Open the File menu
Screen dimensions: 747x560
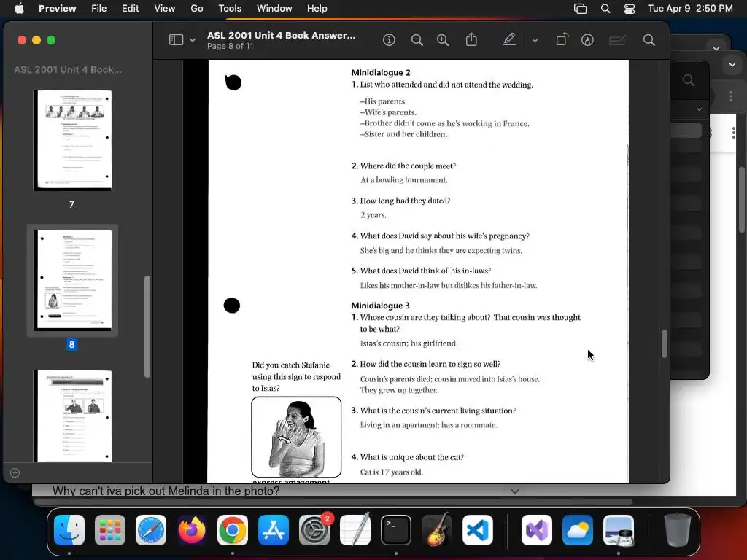(x=98, y=8)
